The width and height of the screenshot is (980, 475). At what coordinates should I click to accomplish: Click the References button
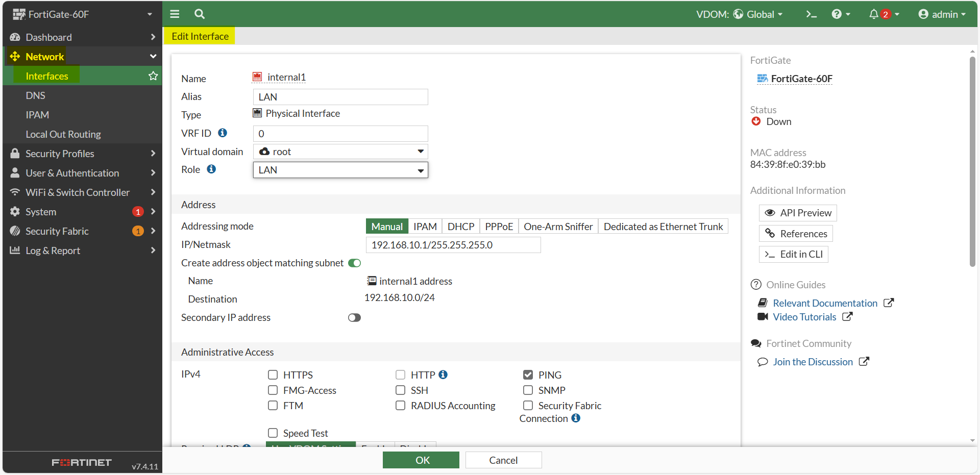pyautogui.click(x=796, y=234)
